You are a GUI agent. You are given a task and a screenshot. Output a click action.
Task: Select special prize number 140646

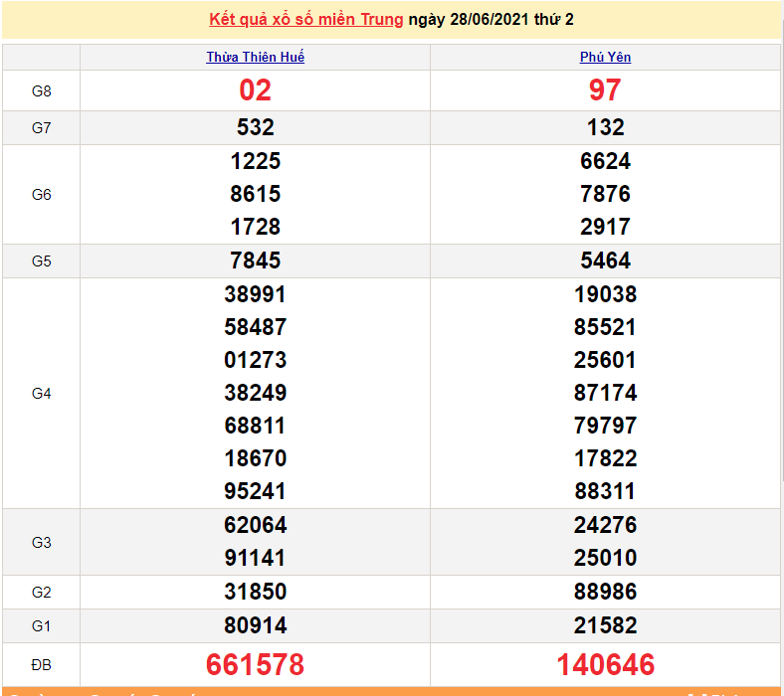605,664
